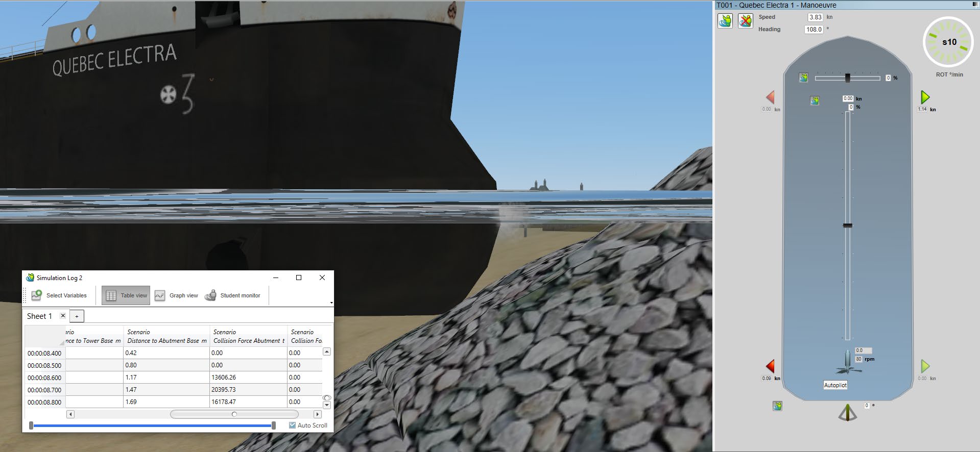The image size is (980, 452).
Task: Click the lower left red arrow
Action: pos(771,366)
